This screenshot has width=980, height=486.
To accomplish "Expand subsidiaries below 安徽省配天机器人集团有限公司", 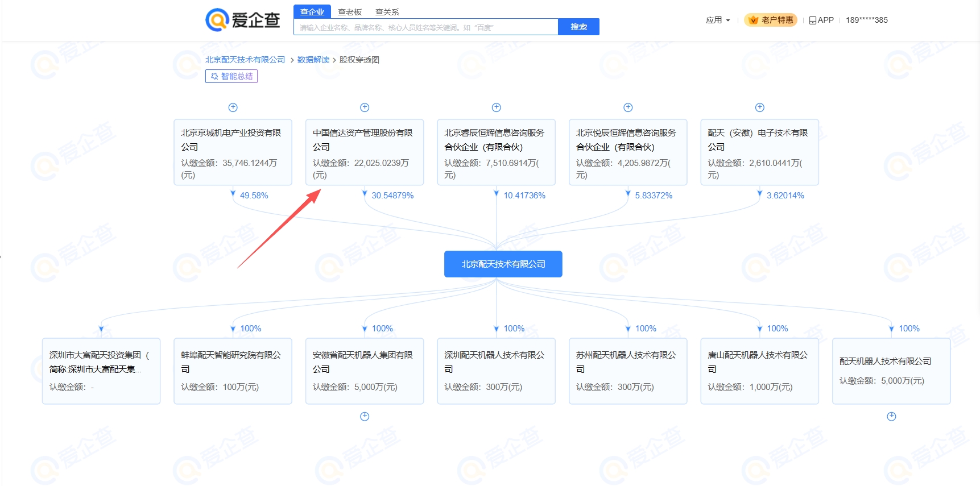I will coord(365,417).
